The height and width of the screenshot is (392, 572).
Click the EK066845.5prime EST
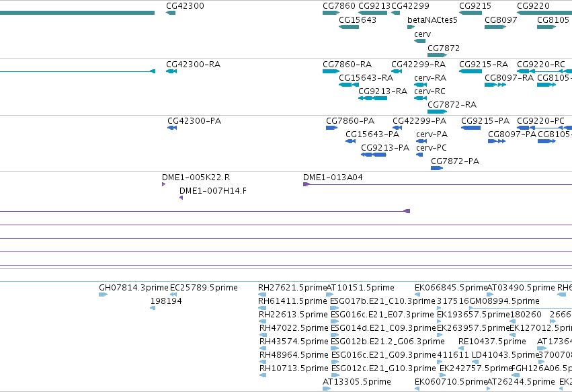click(x=417, y=295)
